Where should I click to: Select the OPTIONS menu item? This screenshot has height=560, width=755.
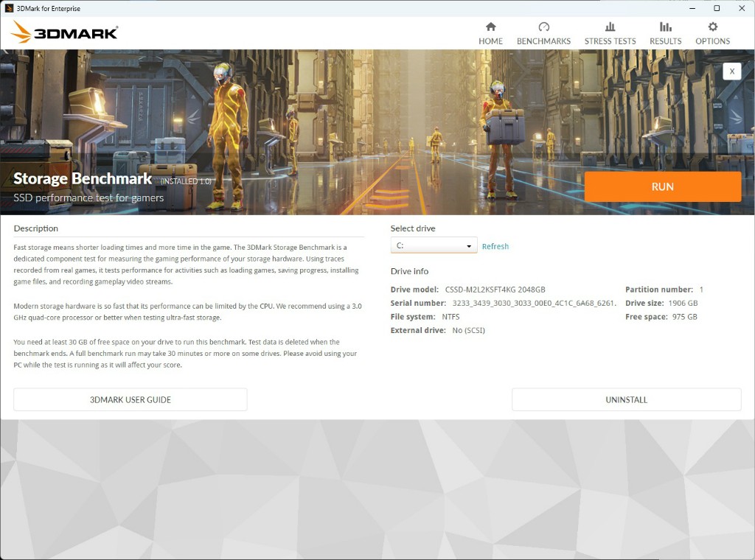pyautogui.click(x=711, y=41)
